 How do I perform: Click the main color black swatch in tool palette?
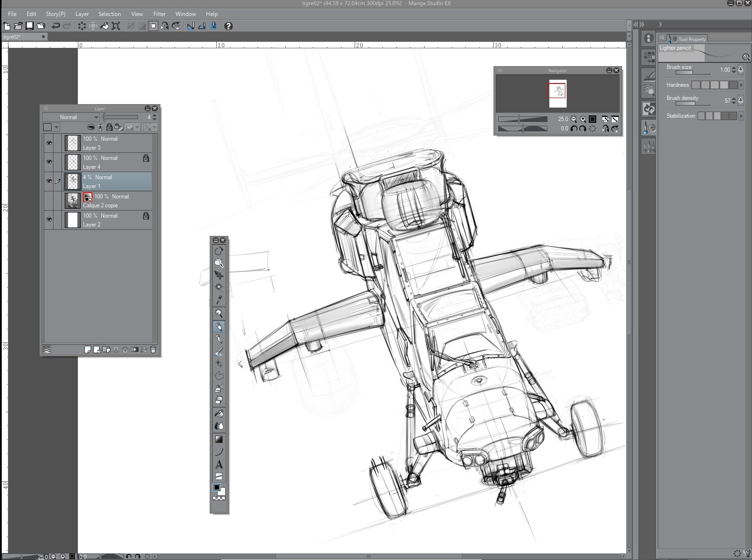tap(217, 488)
